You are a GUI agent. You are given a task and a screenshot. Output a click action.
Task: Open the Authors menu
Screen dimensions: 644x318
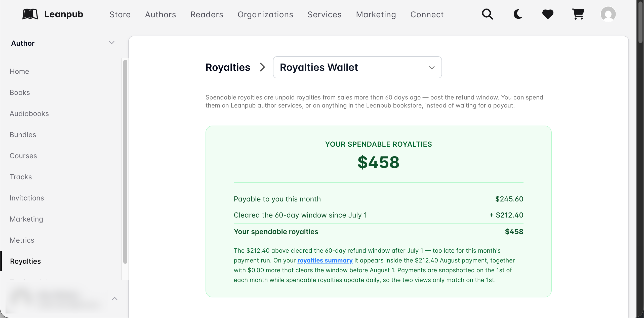pos(160,14)
